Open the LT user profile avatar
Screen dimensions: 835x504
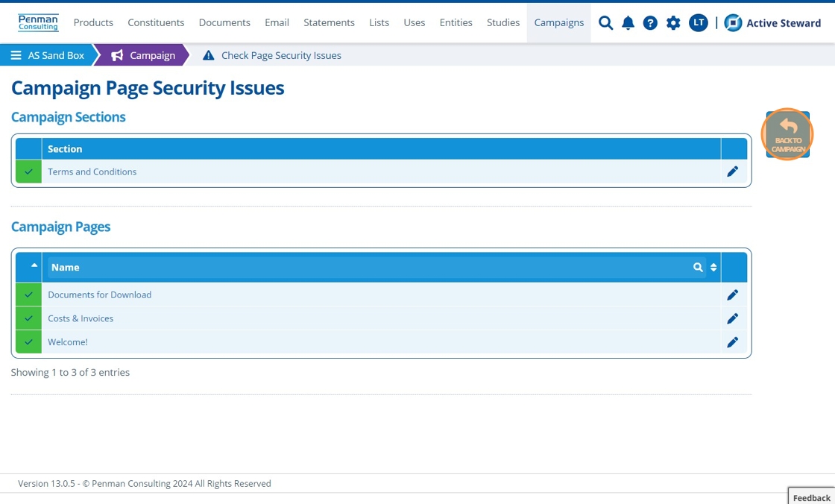pos(698,23)
